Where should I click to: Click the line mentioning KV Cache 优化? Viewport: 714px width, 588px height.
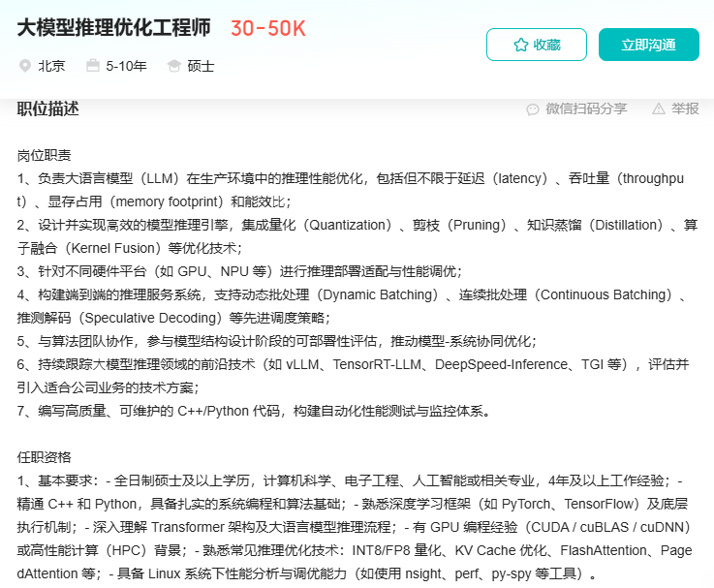tap(355, 550)
